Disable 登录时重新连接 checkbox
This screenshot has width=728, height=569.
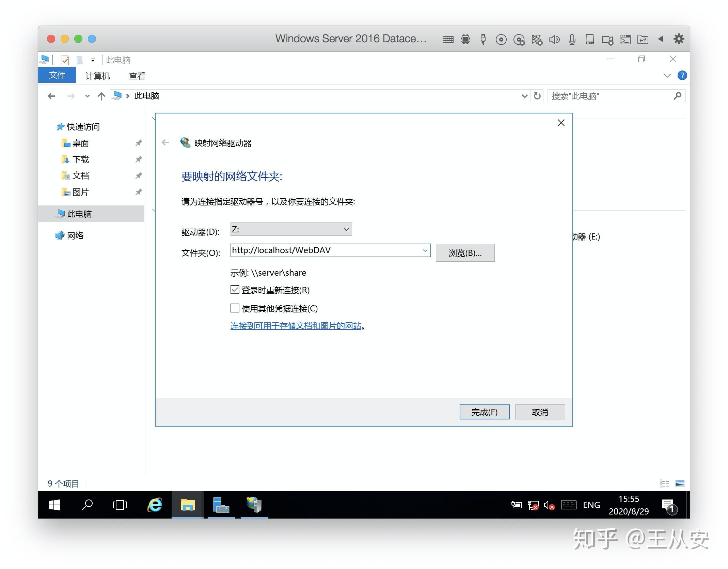[235, 289]
